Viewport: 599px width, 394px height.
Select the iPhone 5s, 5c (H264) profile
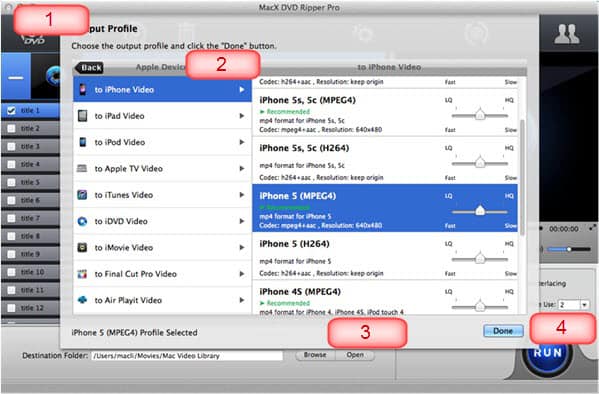[x=385, y=161]
